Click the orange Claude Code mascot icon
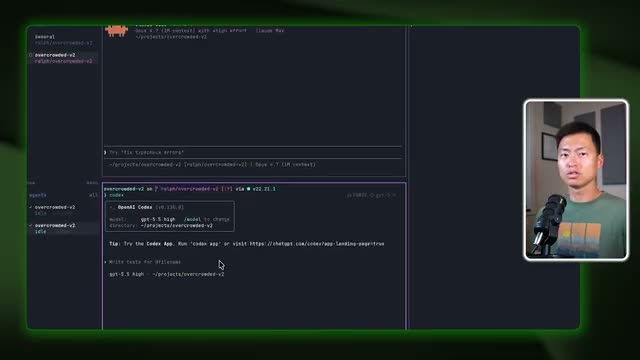 pyautogui.click(x=116, y=31)
